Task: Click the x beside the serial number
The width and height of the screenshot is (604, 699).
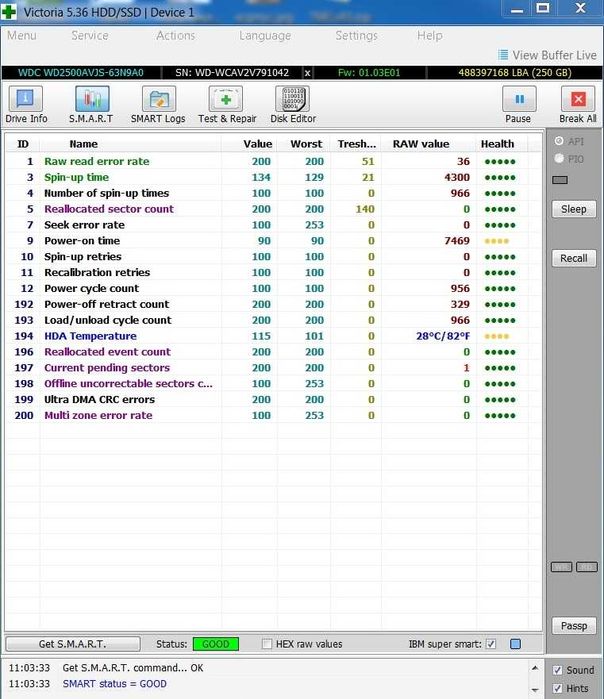Action: point(307,73)
